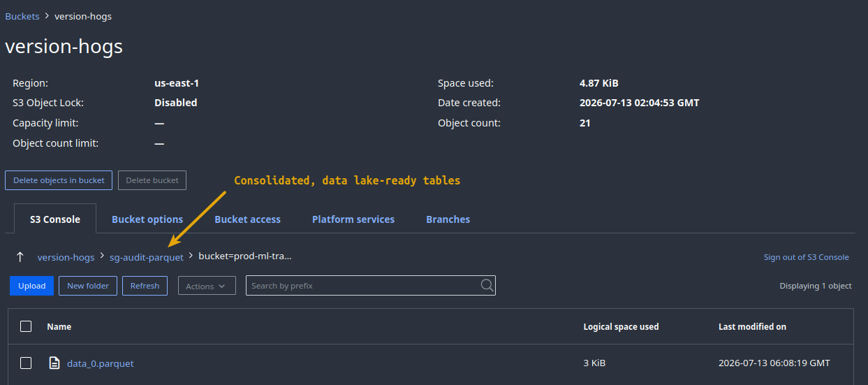
Task: Click the us-east-1 region value
Action: point(177,83)
